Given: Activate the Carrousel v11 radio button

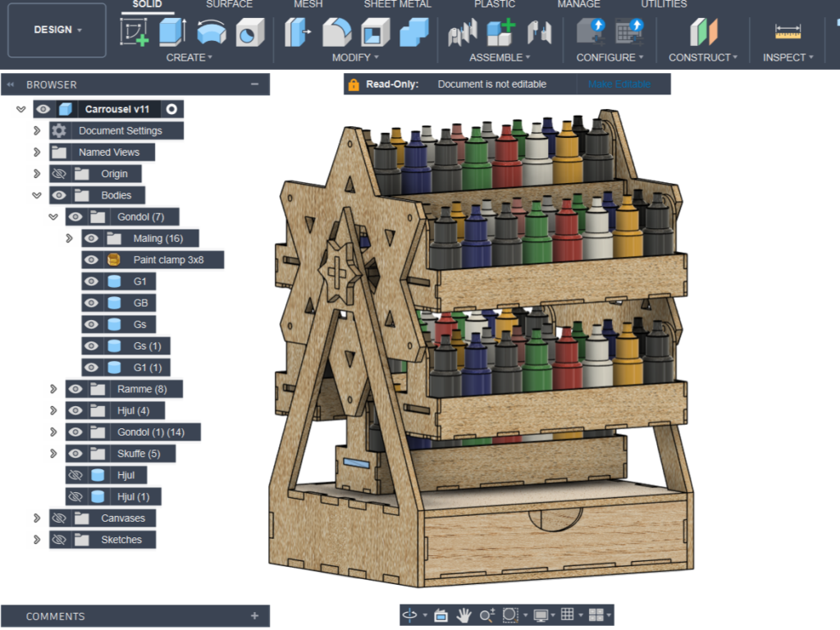Looking at the screenshot, I should point(171,109).
